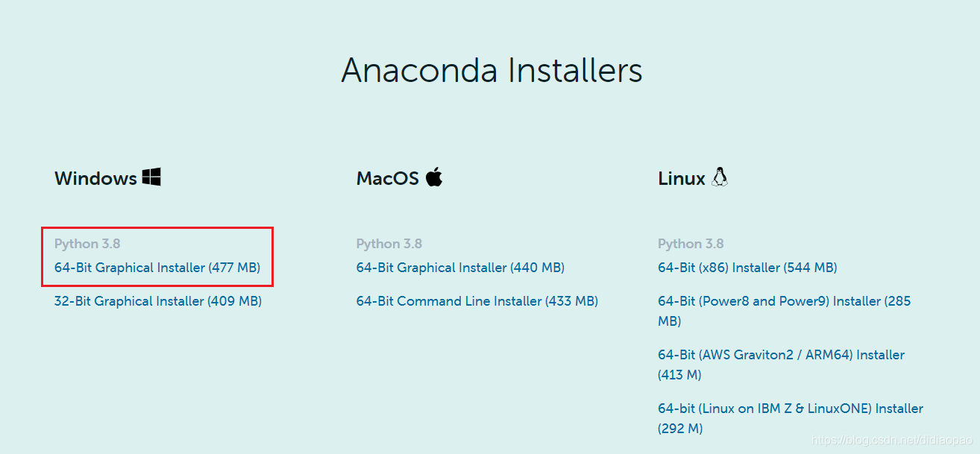Click the blog.csdn.net watermark URL

(x=891, y=441)
